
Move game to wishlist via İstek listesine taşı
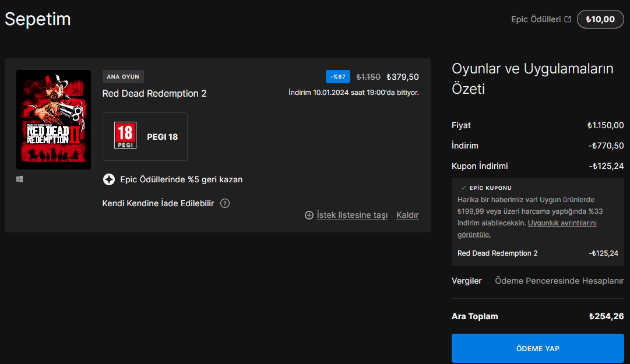(352, 215)
